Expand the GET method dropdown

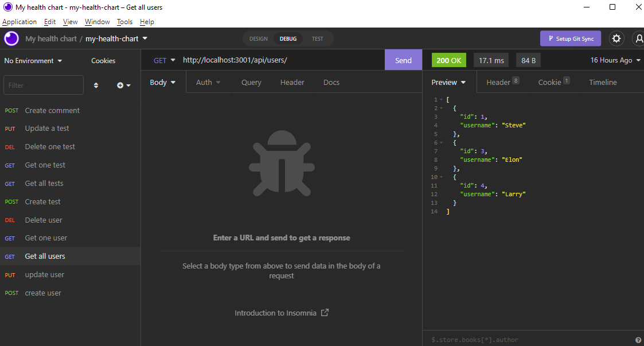164,60
